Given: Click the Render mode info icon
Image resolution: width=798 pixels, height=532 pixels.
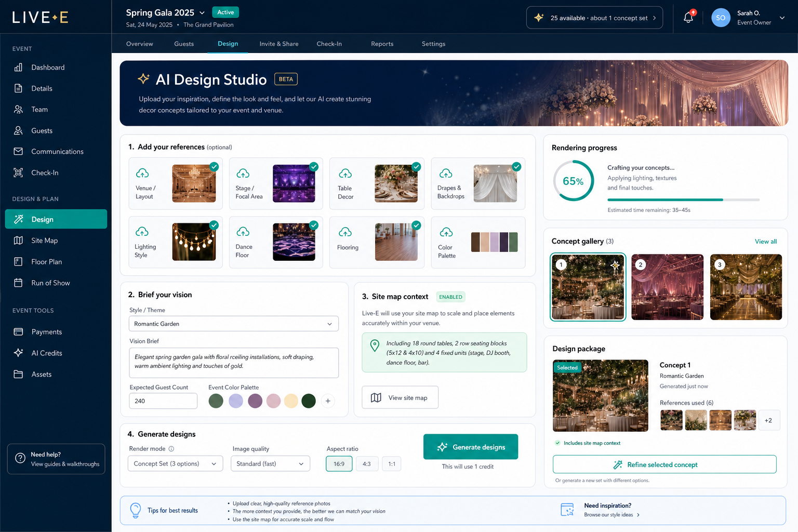Looking at the screenshot, I should click(171, 449).
